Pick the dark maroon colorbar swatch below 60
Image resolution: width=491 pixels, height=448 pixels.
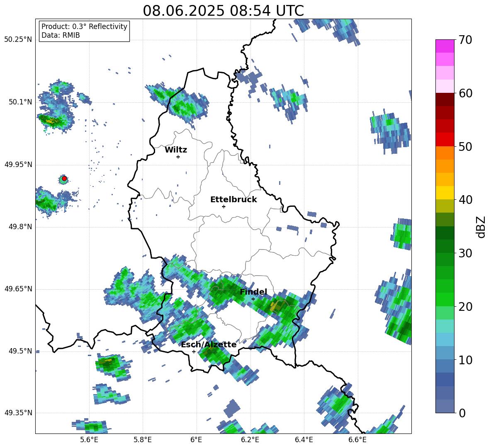[x=445, y=100]
